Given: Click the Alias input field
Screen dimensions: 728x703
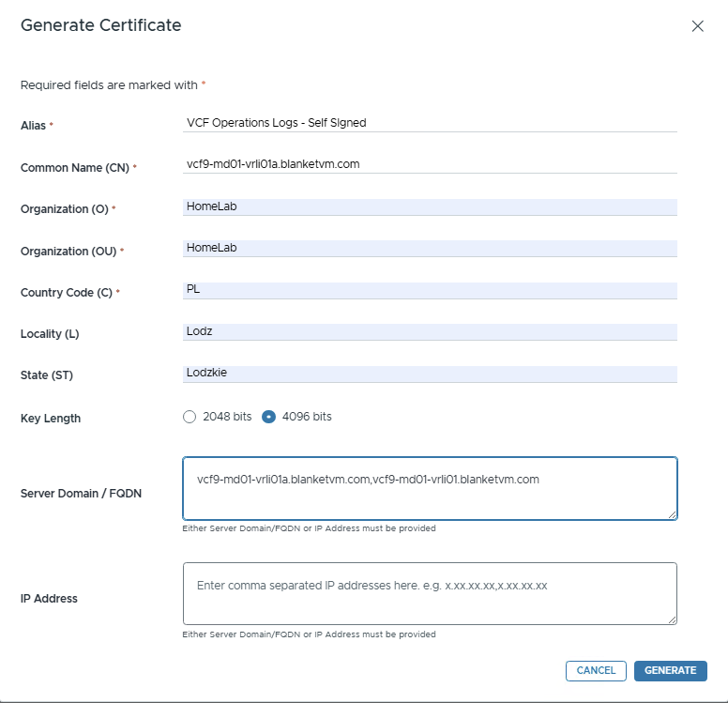Looking at the screenshot, I should pyautogui.click(x=430, y=122).
